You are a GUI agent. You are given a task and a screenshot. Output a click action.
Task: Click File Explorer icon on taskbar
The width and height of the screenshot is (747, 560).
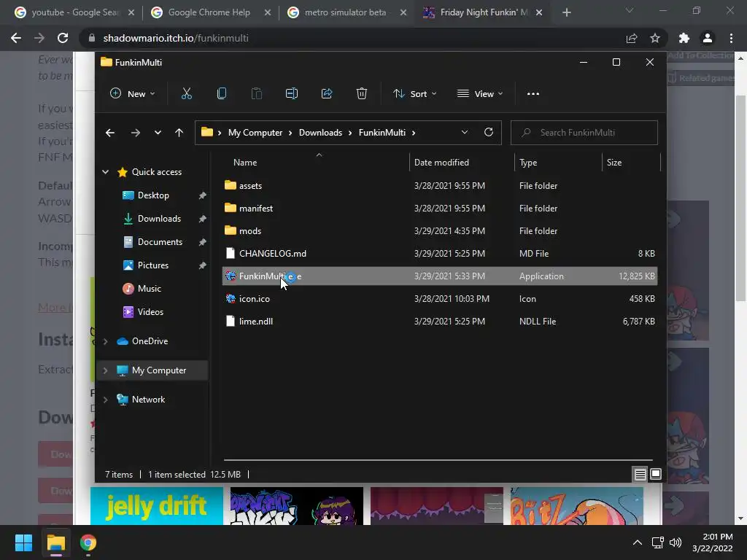(55, 542)
